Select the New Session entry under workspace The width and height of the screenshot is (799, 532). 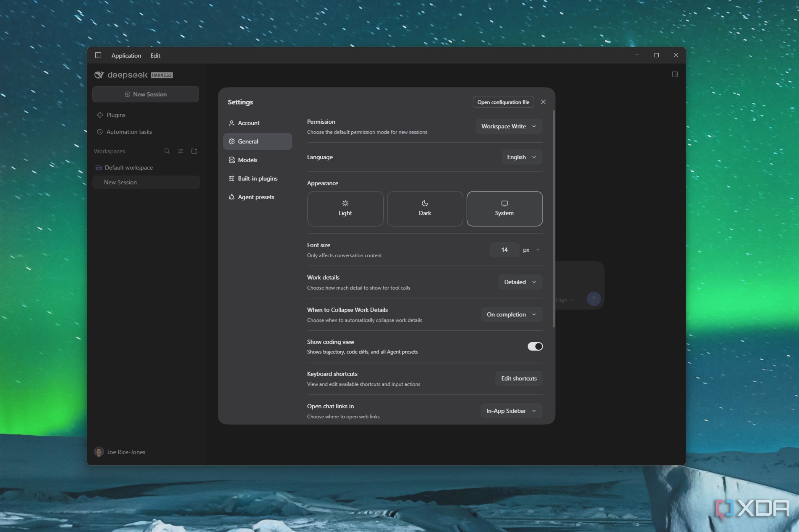[x=146, y=182]
